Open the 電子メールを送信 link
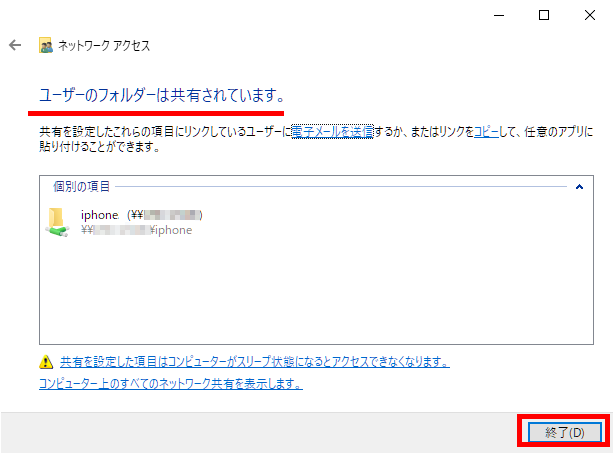 (x=332, y=132)
